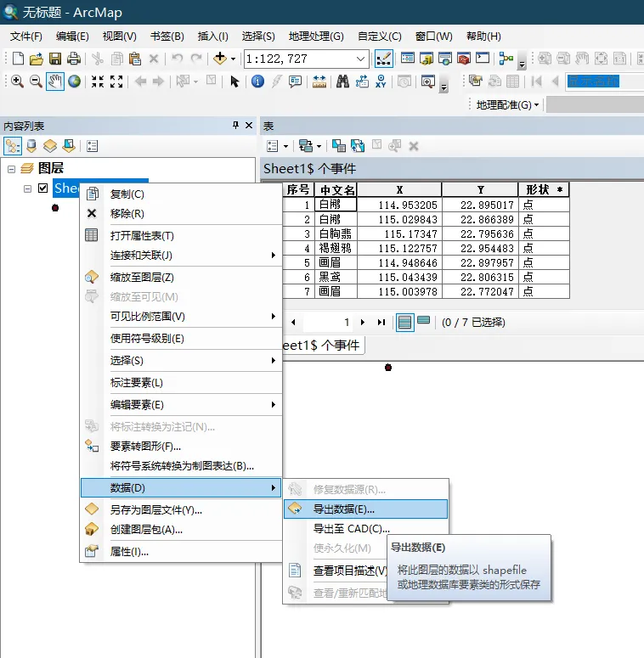The image size is (644, 658).
Task: Choose 打开属性表(T) in context menu
Action: 181,235
